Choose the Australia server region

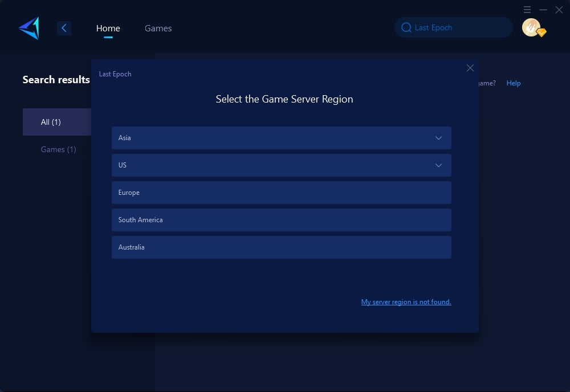[x=282, y=247]
